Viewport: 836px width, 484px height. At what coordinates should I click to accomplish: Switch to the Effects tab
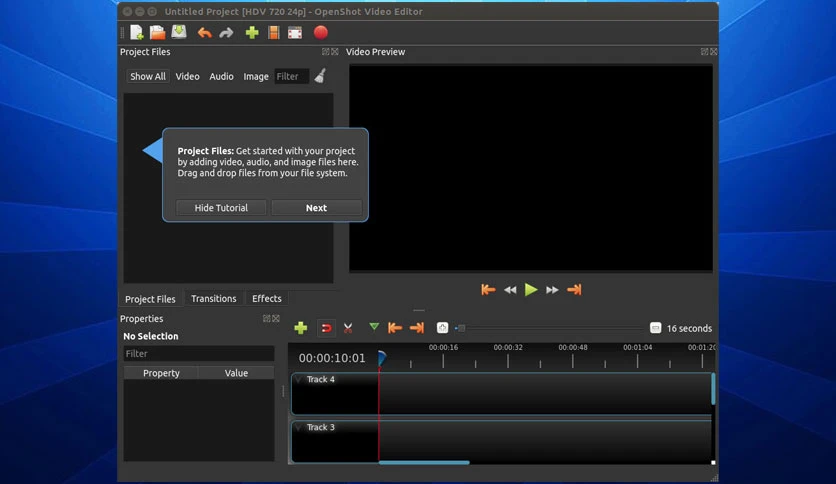click(267, 299)
